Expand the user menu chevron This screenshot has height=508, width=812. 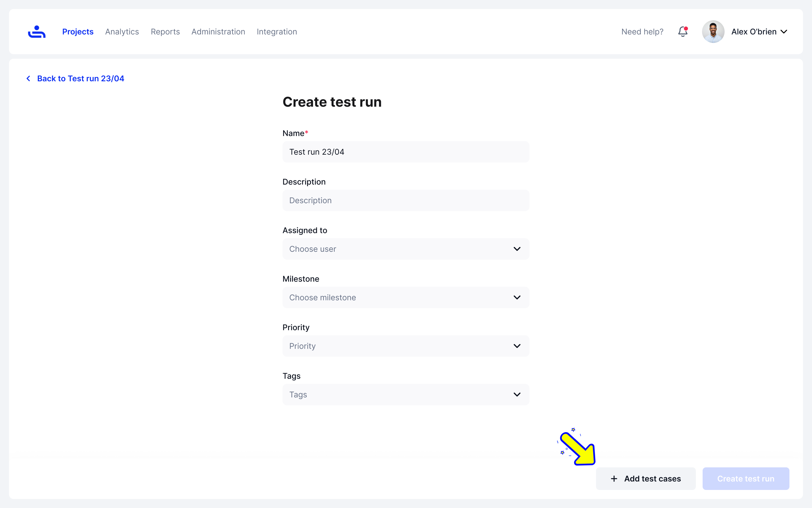[784, 32]
